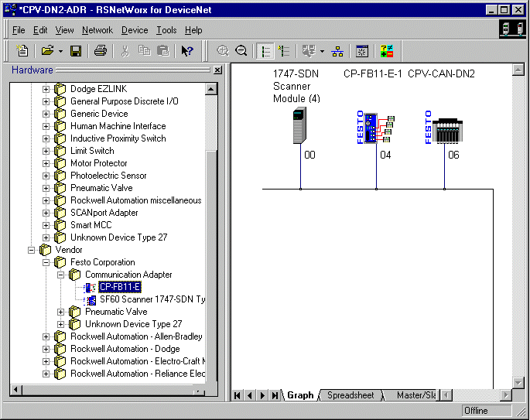Collapse the Communication Adapter node
This screenshot has width=530, height=420.
[x=61, y=275]
